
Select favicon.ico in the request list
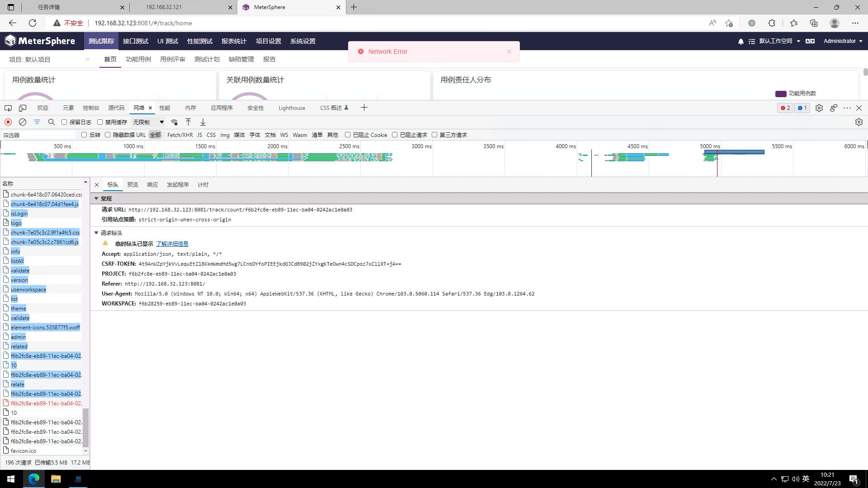click(x=24, y=450)
